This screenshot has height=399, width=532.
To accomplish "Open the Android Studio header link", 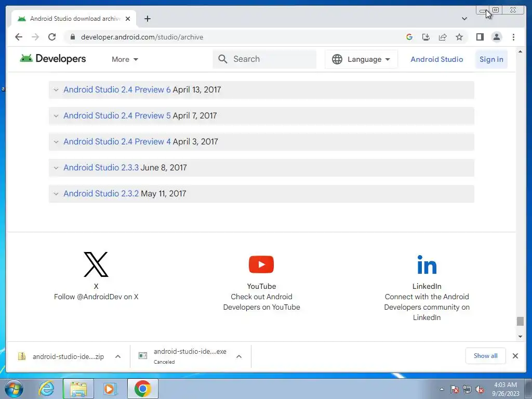I will click(436, 59).
